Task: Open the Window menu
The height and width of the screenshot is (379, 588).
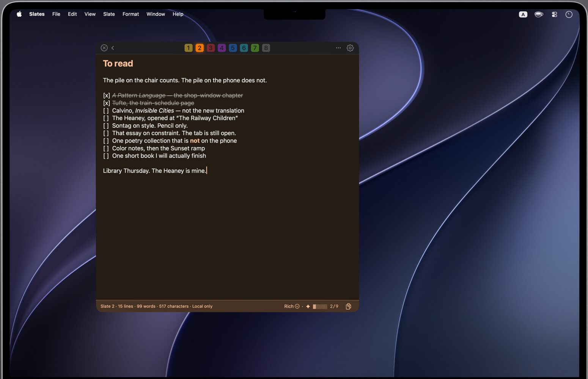Action: click(x=156, y=14)
